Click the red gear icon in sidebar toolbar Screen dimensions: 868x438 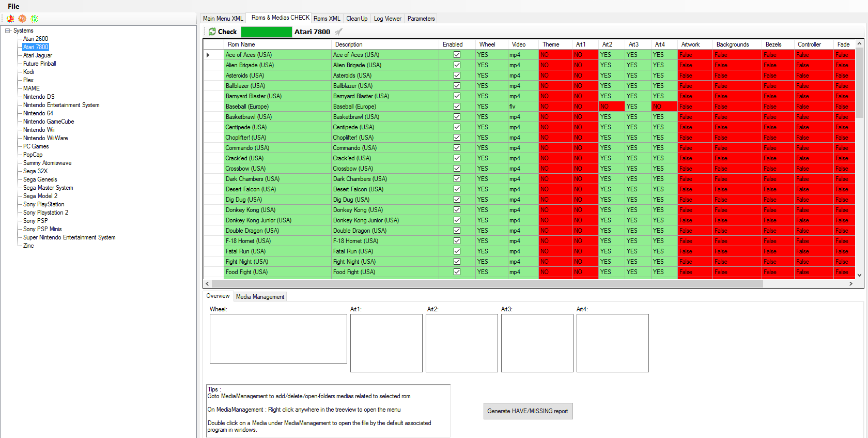tap(10, 19)
